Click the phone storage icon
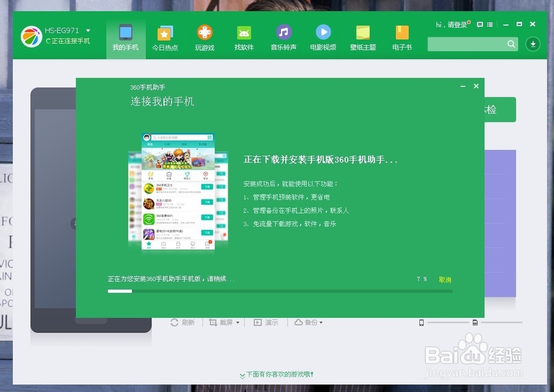 pyautogui.click(x=421, y=322)
